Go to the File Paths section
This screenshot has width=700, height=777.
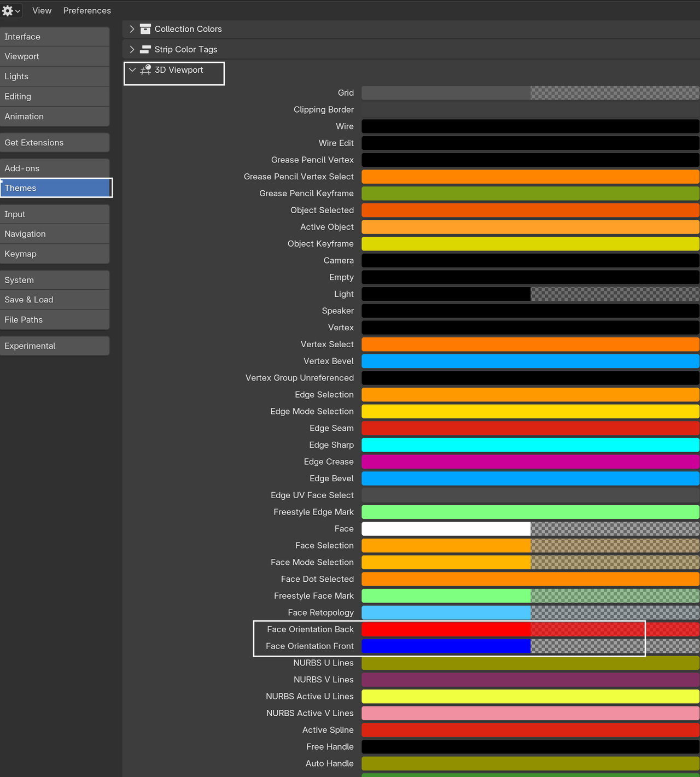click(x=55, y=320)
